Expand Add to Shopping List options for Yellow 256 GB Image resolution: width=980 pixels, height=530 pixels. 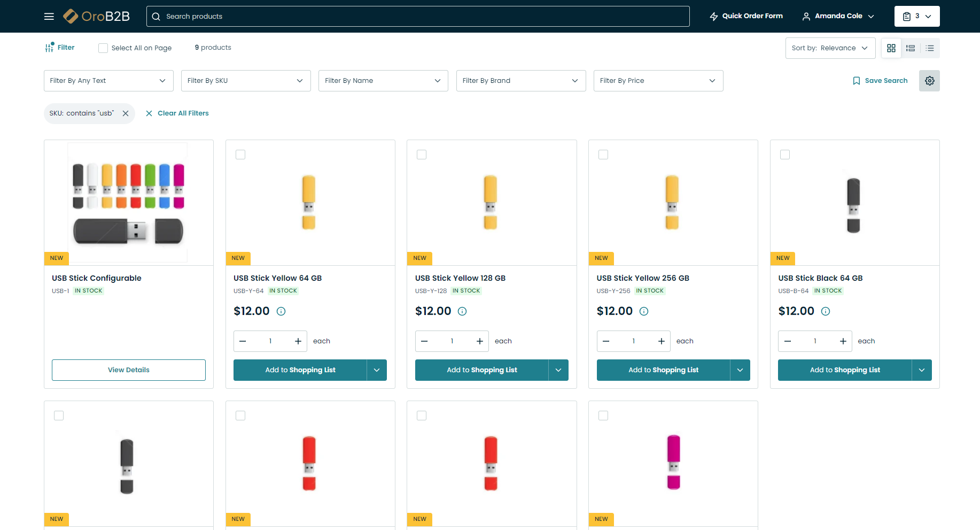(x=740, y=370)
